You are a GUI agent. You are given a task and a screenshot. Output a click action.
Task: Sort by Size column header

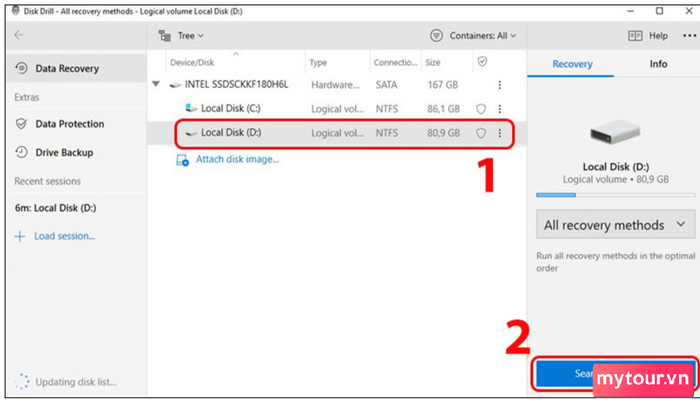(x=433, y=63)
